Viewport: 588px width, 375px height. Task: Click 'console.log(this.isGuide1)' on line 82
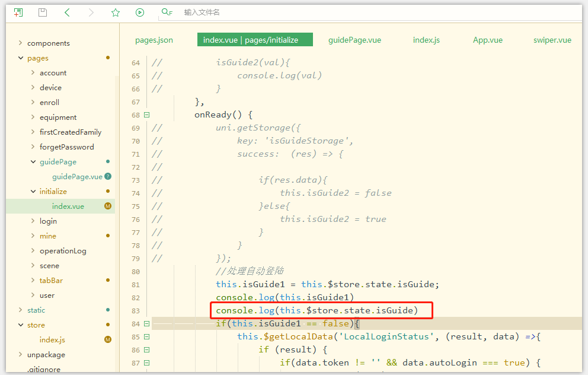[285, 297]
